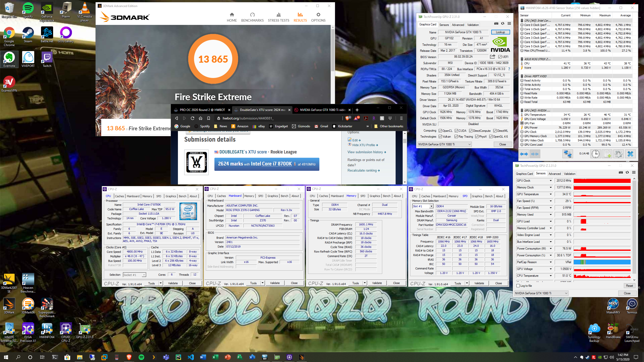This screenshot has height=362, width=644.
Task: Click the GPU Temperature sensor graph
Action: pos(602,194)
